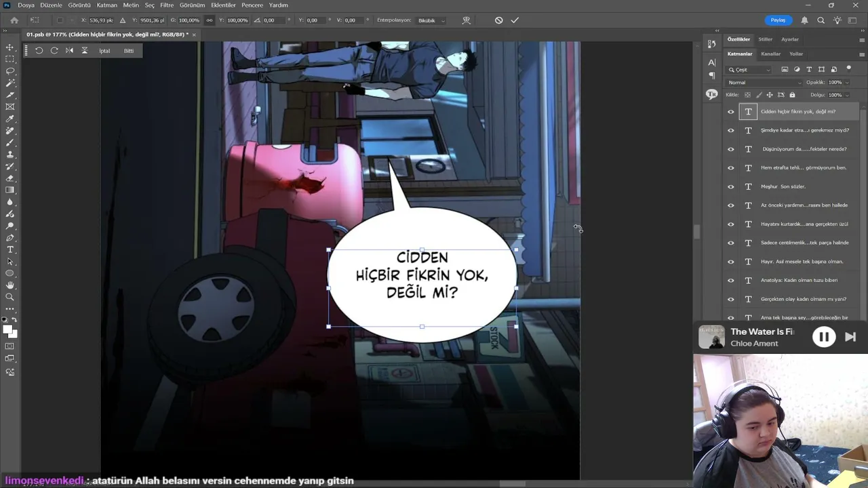Select the Crop tool

pyautogui.click(x=10, y=95)
